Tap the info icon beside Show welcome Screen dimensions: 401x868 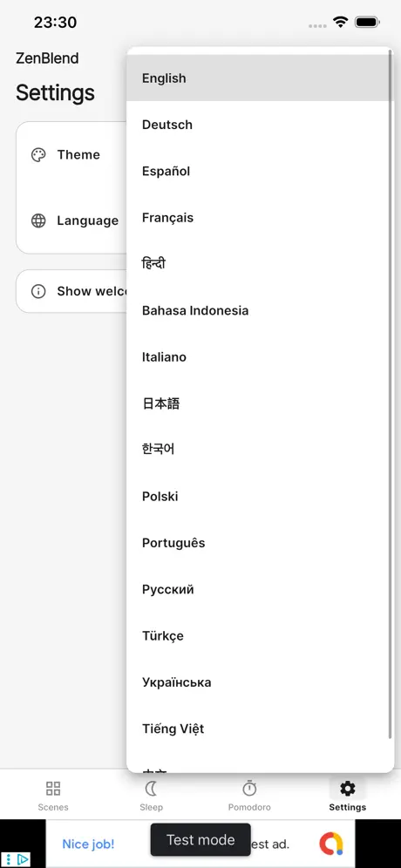point(38,291)
